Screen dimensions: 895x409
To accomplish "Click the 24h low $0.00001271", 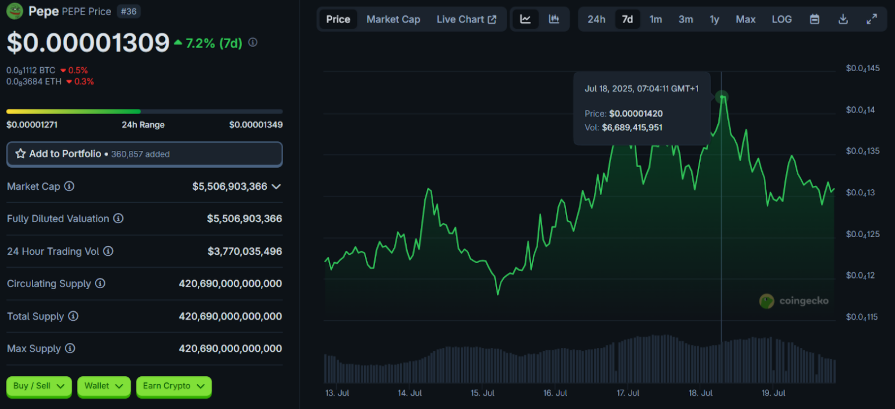I will pyautogui.click(x=32, y=125).
